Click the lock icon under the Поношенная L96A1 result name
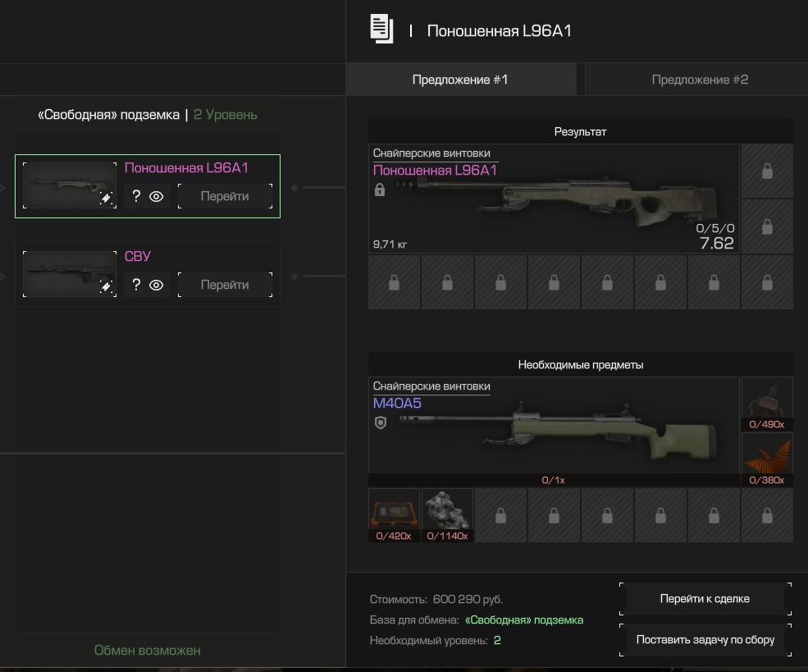This screenshot has width=808, height=672. (380, 190)
